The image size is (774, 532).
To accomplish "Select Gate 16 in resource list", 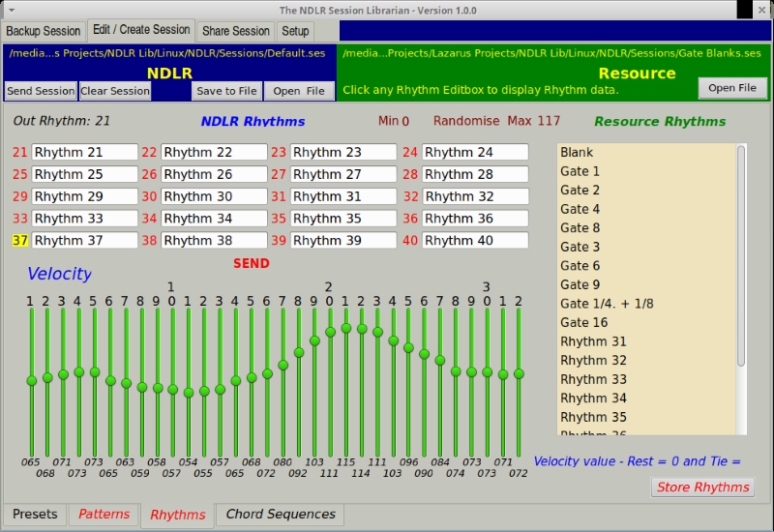I will 646,323.
